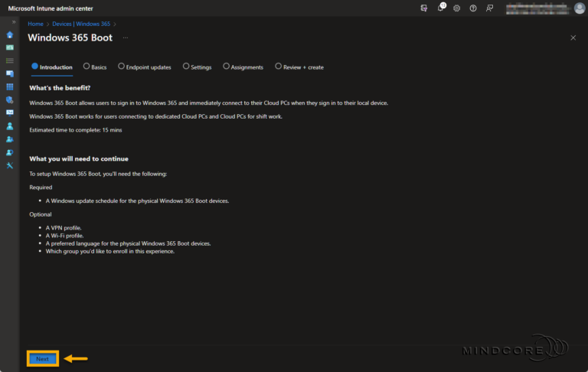Go to the Settings wizard step
The width and height of the screenshot is (588, 372).
coord(197,67)
